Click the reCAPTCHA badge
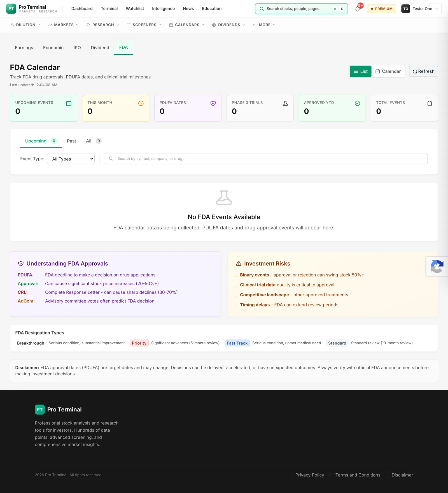This screenshot has height=493, width=448. [437, 266]
